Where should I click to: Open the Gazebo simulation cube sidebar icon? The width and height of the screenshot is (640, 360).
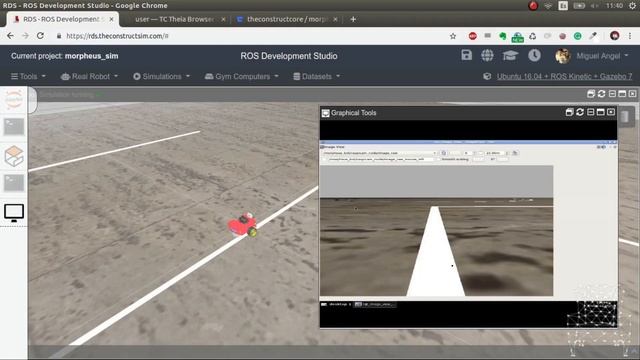[14, 156]
